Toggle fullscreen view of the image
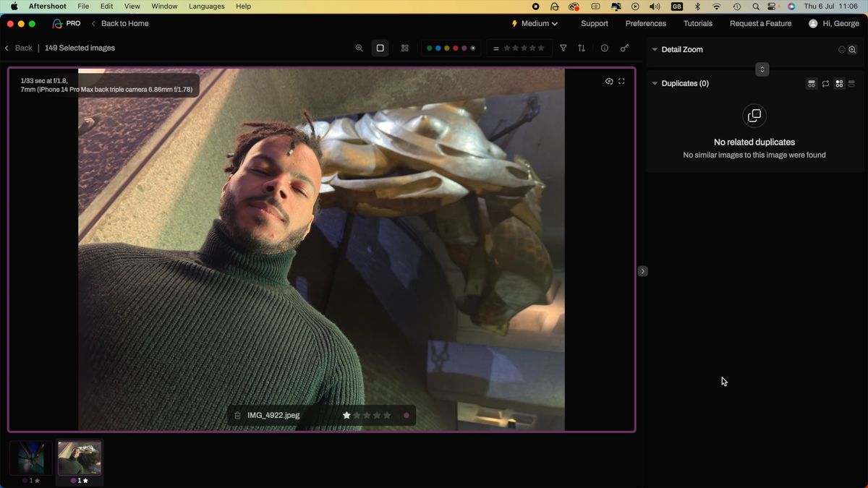Screen dimensions: 868x488 click(621, 81)
